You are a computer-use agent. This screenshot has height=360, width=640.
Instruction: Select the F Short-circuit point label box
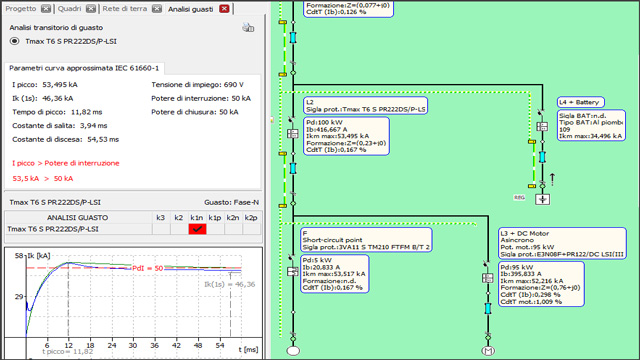click(x=366, y=240)
